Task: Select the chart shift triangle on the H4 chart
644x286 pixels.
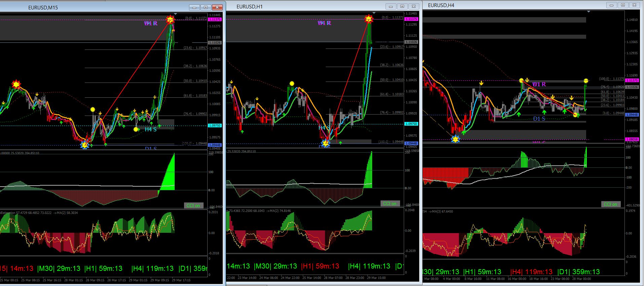Action: pyautogui.click(x=588, y=12)
